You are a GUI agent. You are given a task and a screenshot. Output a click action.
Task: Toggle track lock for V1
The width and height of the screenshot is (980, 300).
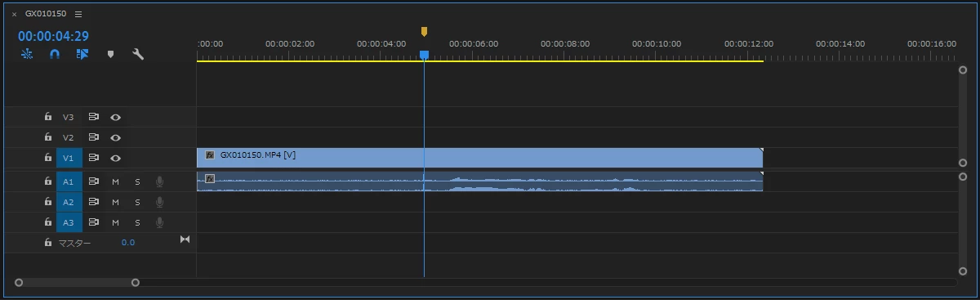pos(47,158)
